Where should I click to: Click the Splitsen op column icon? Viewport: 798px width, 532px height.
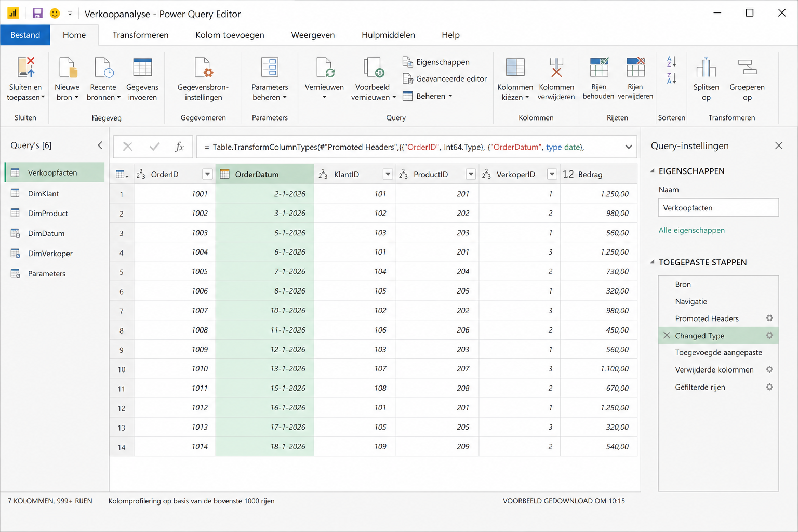click(706, 68)
